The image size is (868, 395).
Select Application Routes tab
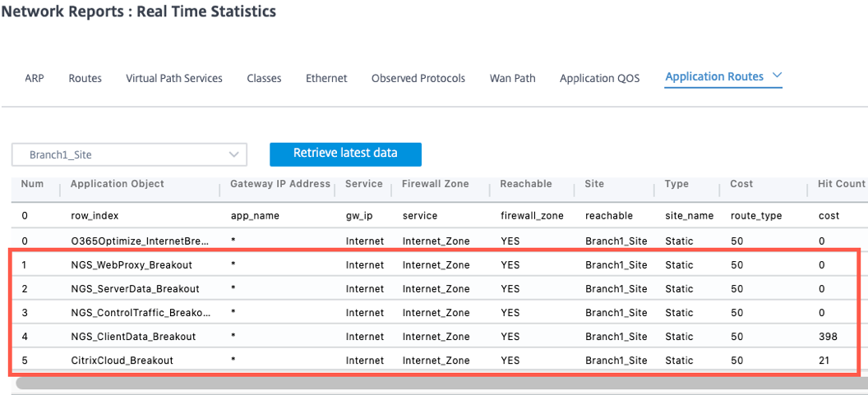(x=714, y=76)
